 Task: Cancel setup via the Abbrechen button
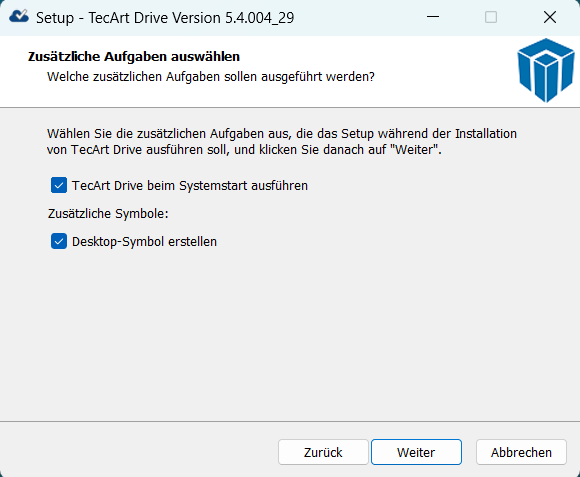(x=521, y=452)
